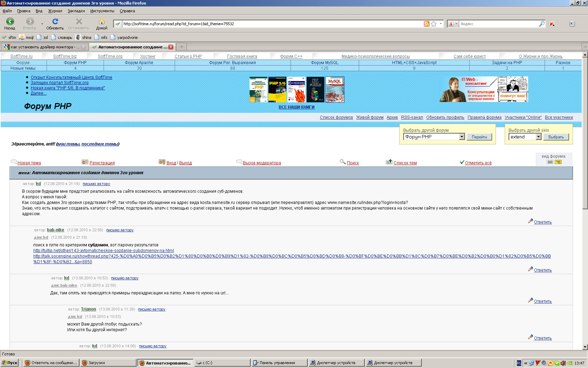Click the language indicator in system tray
Screen dimensions: 588x368
coord(519,363)
